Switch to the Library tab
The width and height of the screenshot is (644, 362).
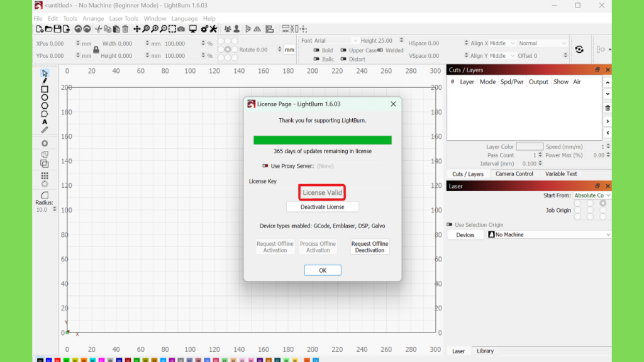(x=485, y=351)
